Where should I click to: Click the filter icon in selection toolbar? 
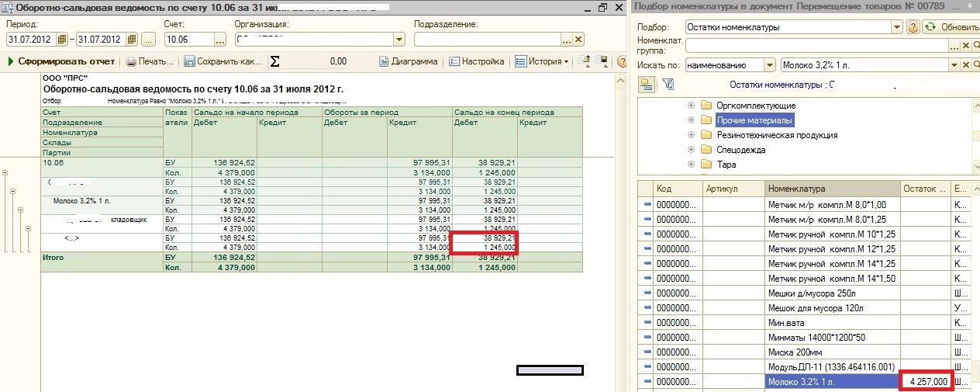pyautogui.click(x=668, y=84)
